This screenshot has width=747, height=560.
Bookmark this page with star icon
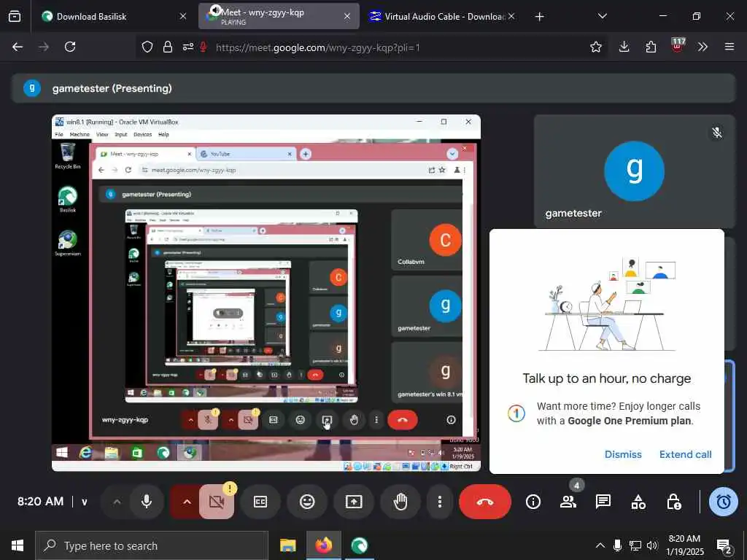(596, 47)
